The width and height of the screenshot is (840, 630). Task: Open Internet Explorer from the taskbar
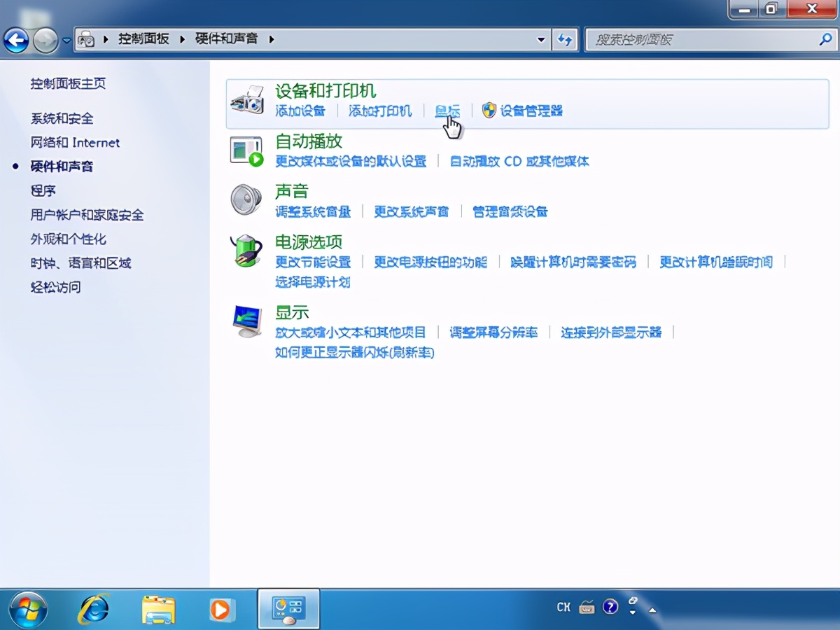[x=93, y=608]
